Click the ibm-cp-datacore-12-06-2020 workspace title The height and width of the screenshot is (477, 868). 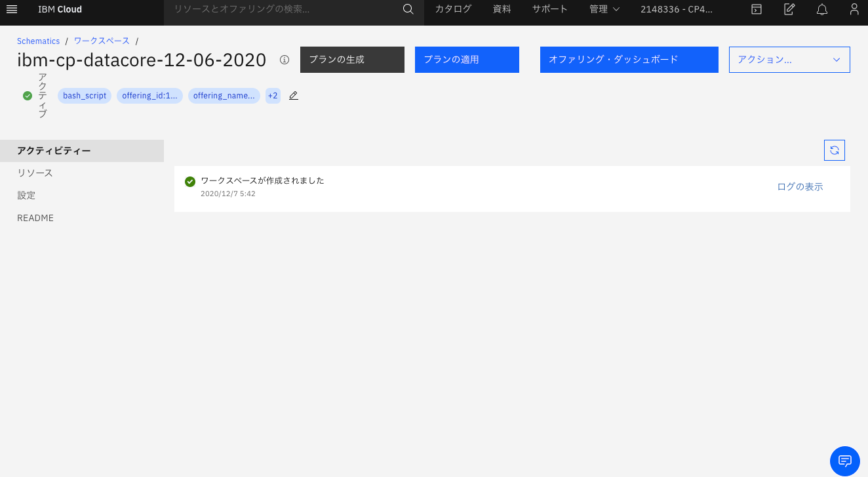click(142, 60)
